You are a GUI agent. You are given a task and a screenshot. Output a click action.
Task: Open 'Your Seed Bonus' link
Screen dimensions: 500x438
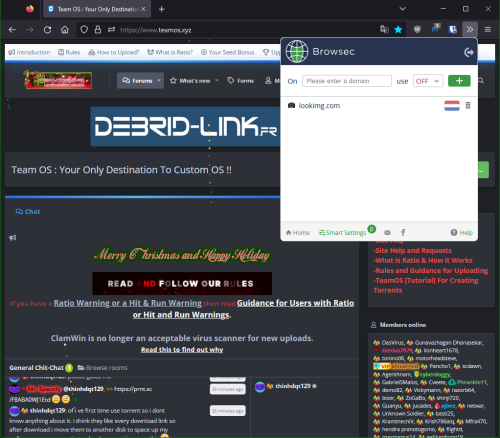227,52
